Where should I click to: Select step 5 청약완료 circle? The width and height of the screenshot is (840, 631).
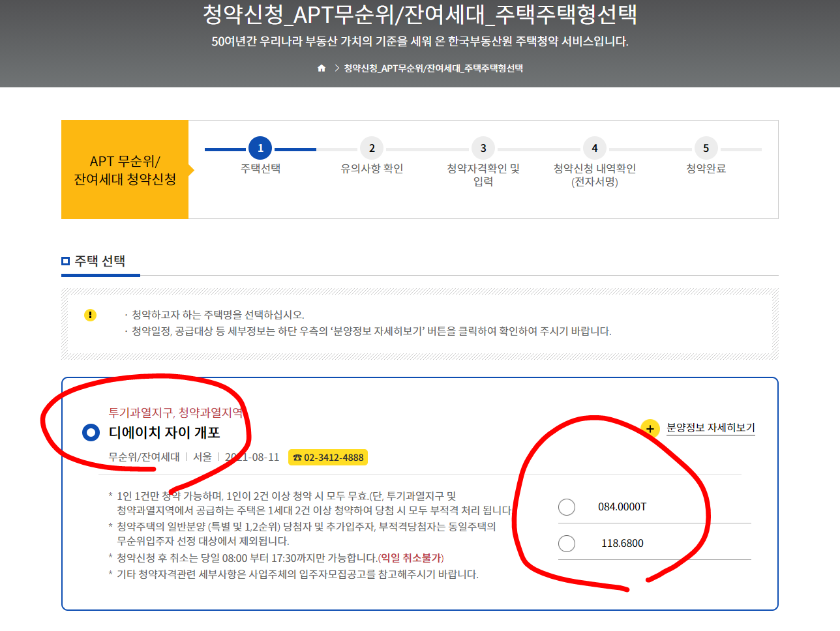pos(706,148)
